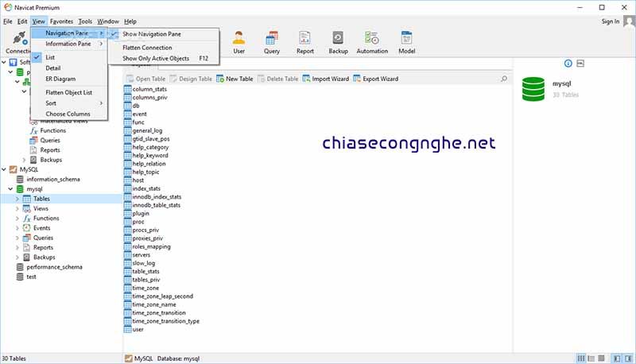Click the Report toolbar icon
Viewport: 636px width, 364px height.
(305, 41)
